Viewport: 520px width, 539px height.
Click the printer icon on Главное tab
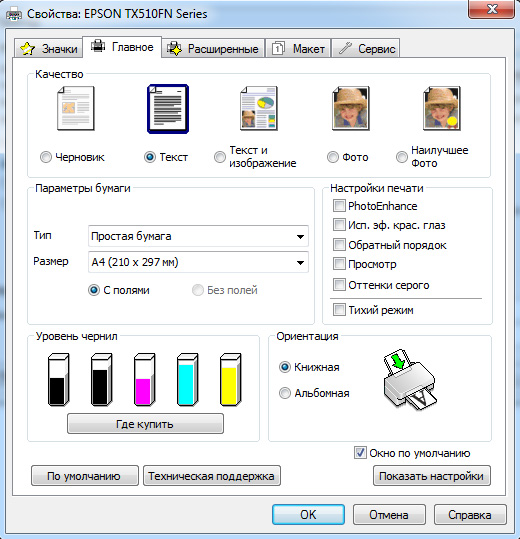tap(98, 46)
